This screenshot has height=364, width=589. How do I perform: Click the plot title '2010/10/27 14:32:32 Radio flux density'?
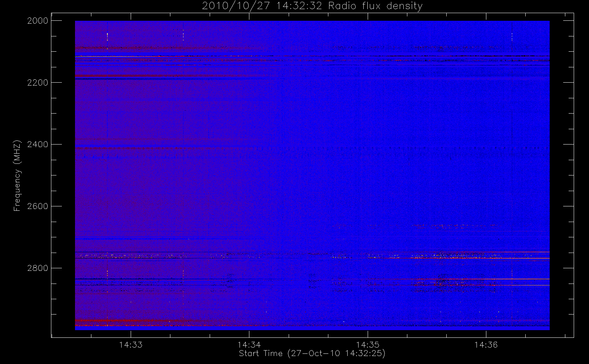[312, 6]
